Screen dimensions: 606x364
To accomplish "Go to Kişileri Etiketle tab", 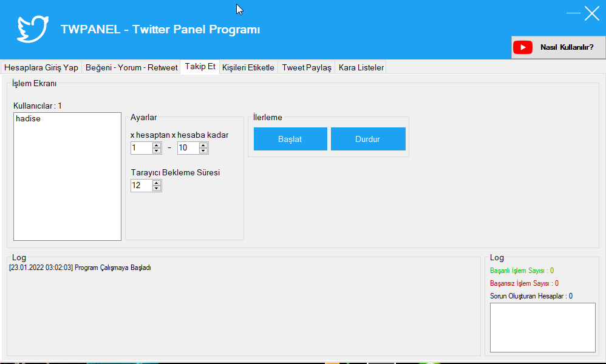I will (x=248, y=67).
